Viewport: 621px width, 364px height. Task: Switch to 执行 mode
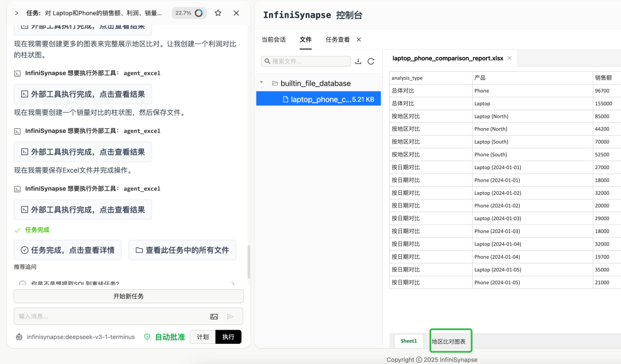[x=228, y=337]
